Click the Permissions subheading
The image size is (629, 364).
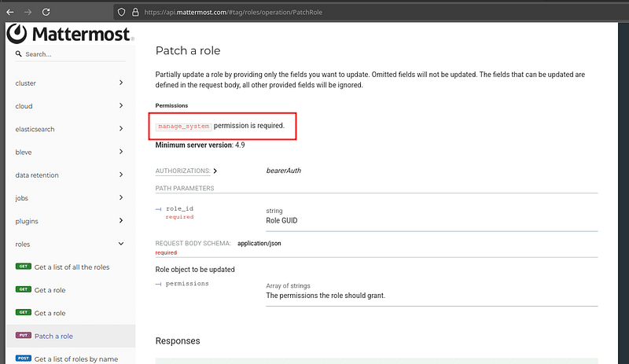[x=171, y=105]
